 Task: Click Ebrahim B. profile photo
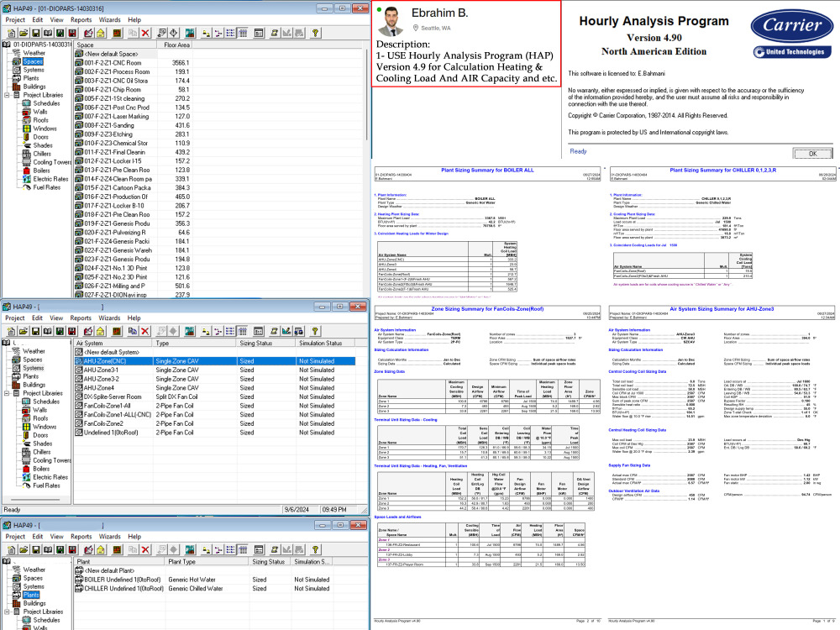point(391,22)
